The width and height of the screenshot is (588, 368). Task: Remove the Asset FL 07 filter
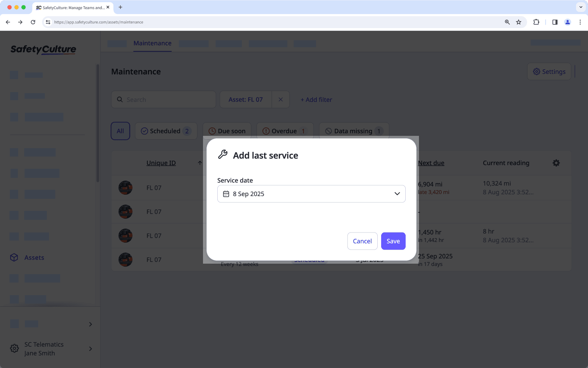coord(280,99)
